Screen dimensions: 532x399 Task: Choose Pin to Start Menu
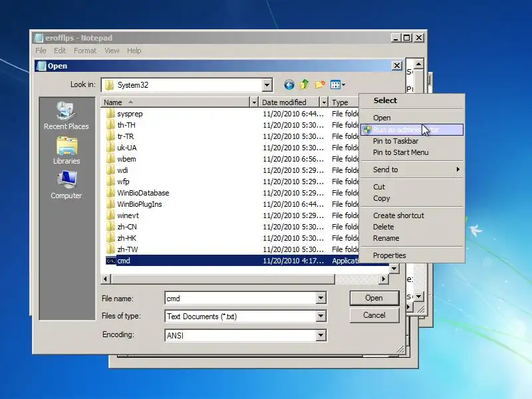pyautogui.click(x=412, y=152)
